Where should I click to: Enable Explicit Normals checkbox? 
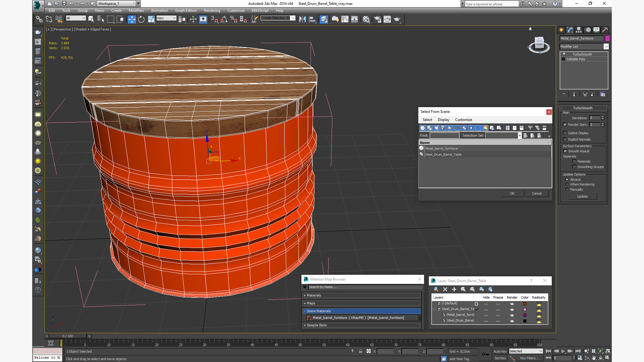click(565, 139)
